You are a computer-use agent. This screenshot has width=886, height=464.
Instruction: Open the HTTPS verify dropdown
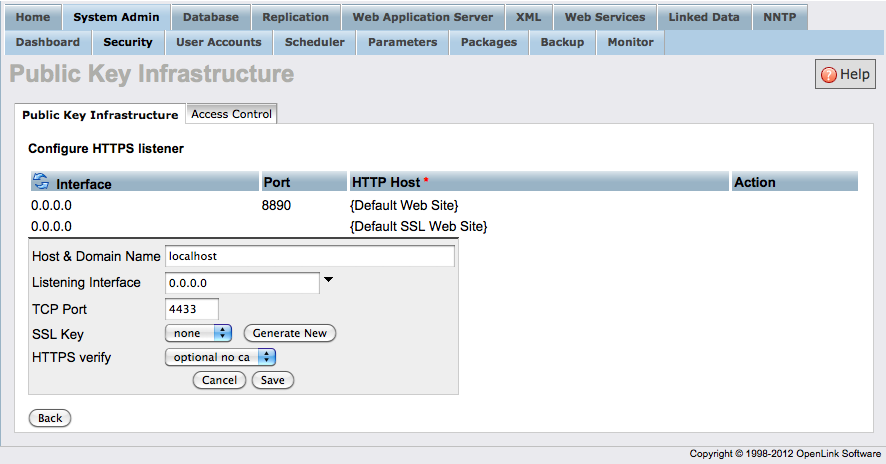click(220, 356)
